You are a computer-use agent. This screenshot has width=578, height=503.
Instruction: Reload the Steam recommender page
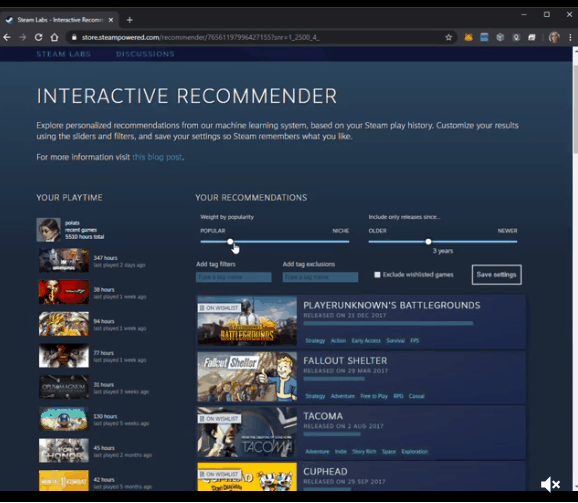pyautogui.click(x=38, y=37)
